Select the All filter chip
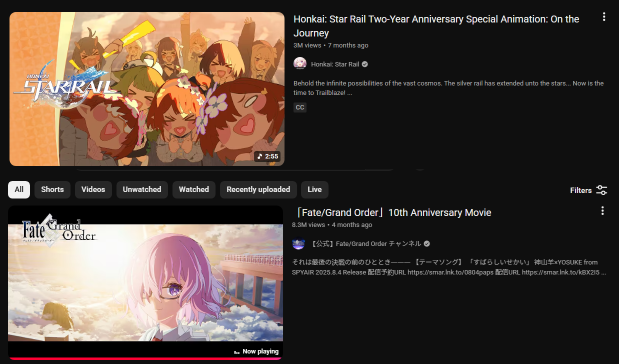This screenshot has height=364, width=619. [19, 189]
